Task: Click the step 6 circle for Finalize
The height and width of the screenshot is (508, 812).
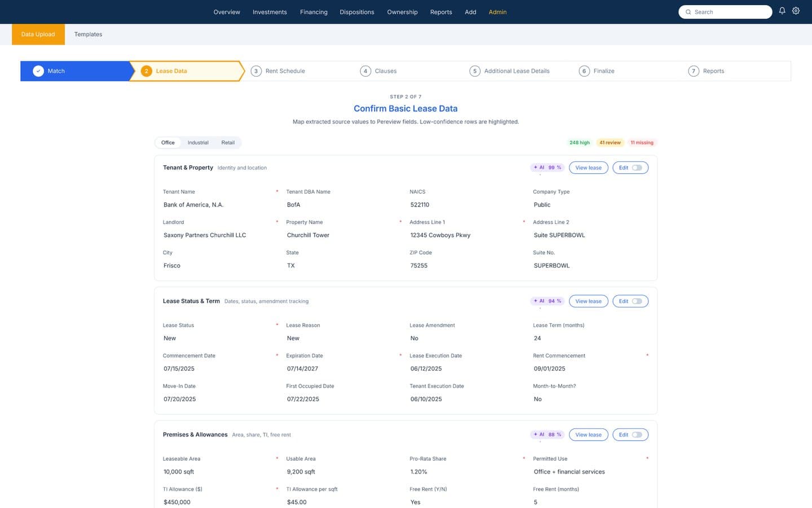Action: pos(584,71)
